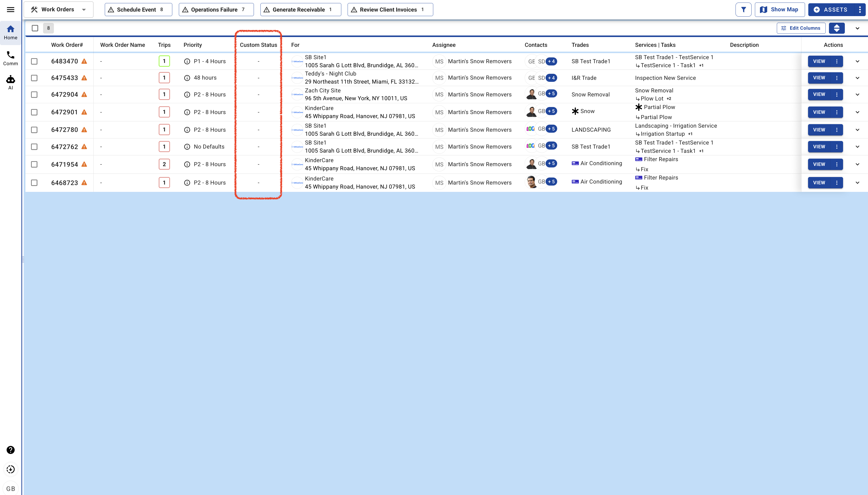Click warning icon for work order 6483470

(84, 61)
